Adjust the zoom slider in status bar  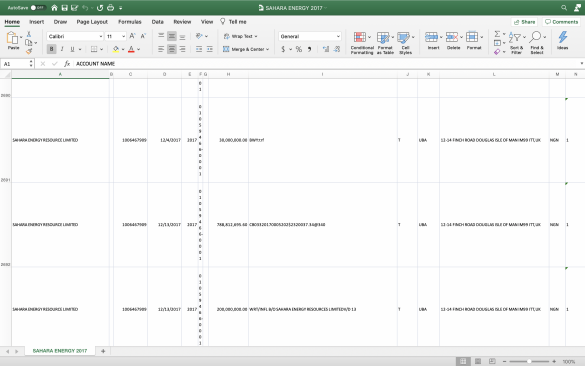click(529, 361)
